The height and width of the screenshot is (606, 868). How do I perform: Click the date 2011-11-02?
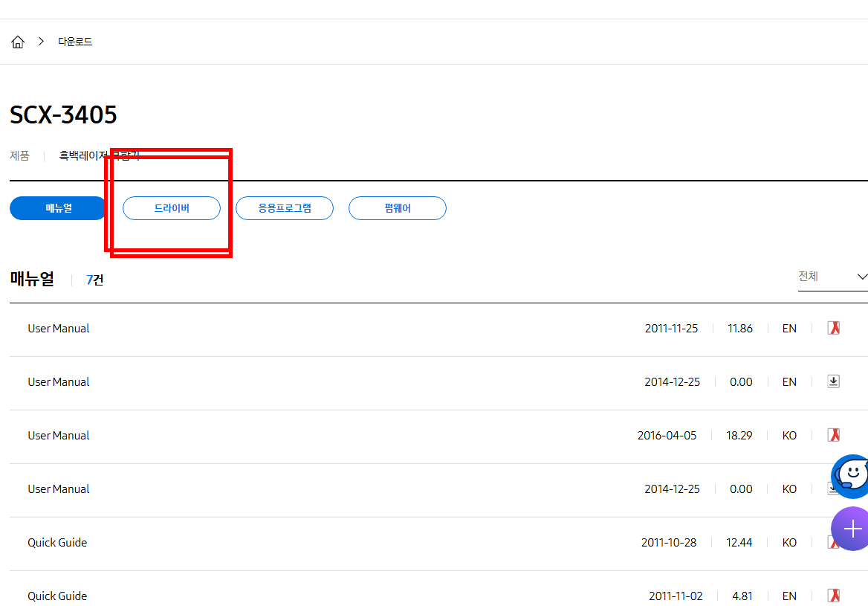pyautogui.click(x=676, y=596)
